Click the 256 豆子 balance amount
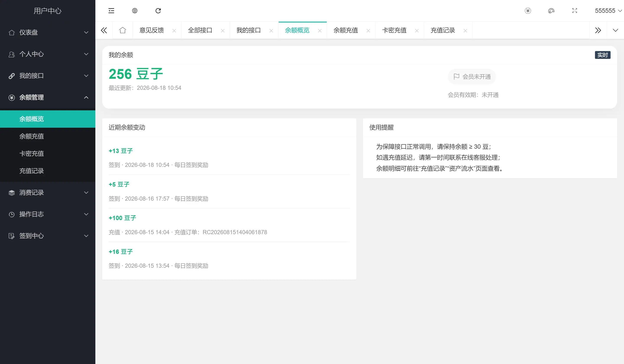The image size is (624, 364). click(136, 74)
